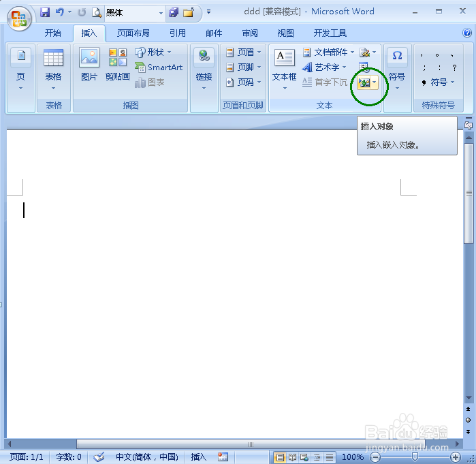Image resolution: width=476 pixels, height=464 pixels.
Task: Open the font name box showing 黑体
Action: (135, 13)
